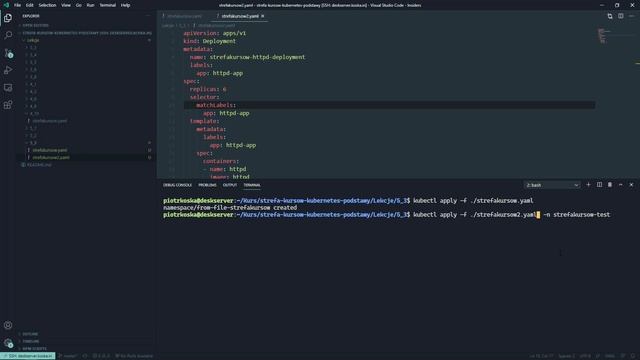Expand the Open Editors section
Viewport: 640px width, 360px height.
click(x=36, y=25)
